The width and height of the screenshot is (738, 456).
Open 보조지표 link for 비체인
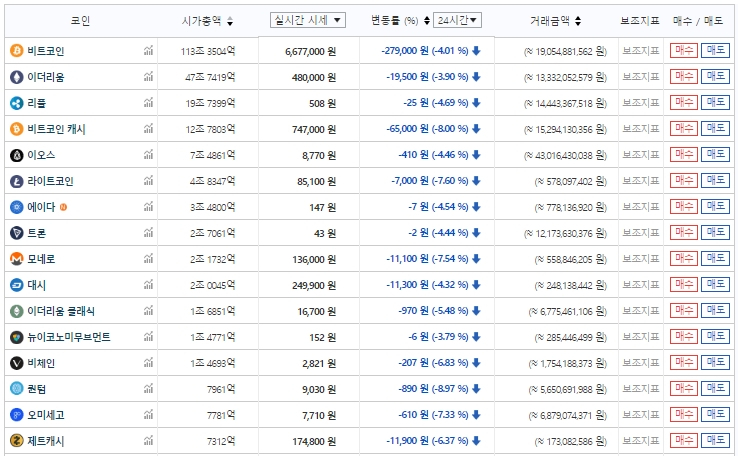[641, 363]
